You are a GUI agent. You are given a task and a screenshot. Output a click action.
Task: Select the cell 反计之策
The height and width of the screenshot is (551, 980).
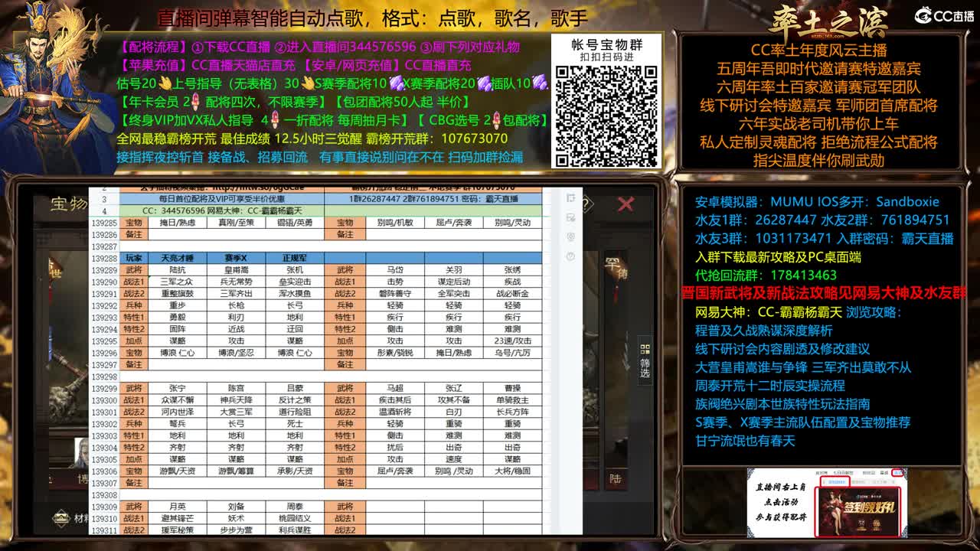click(x=295, y=400)
